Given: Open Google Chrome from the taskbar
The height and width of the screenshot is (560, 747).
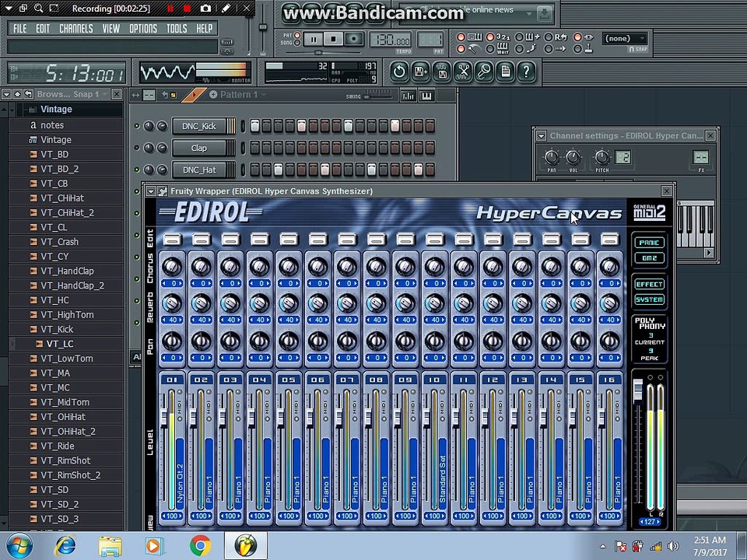Looking at the screenshot, I should pos(201,546).
